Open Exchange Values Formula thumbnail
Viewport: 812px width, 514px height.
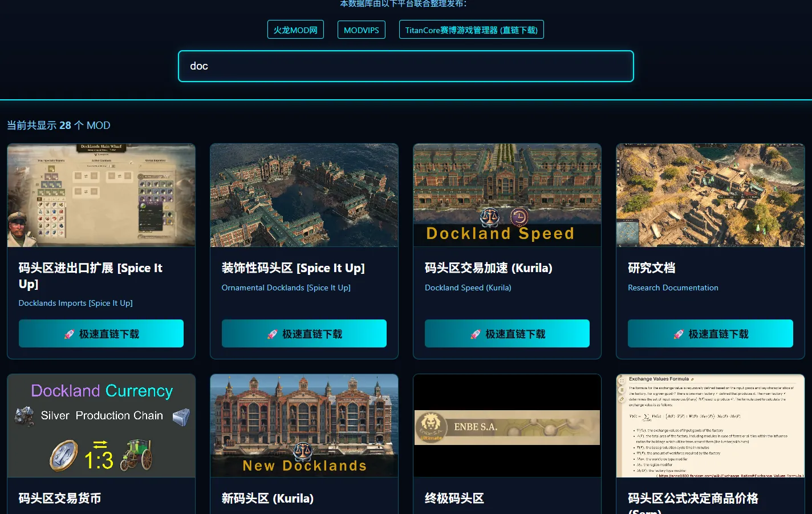click(710, 426)
